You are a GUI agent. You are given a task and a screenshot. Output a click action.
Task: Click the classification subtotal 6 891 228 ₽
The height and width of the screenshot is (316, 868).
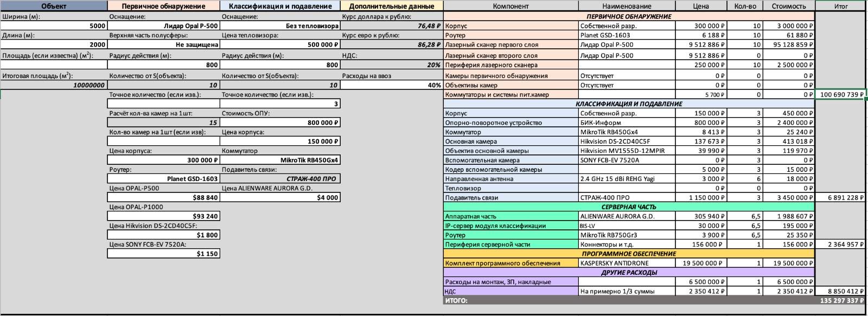[x=840, y=198]
